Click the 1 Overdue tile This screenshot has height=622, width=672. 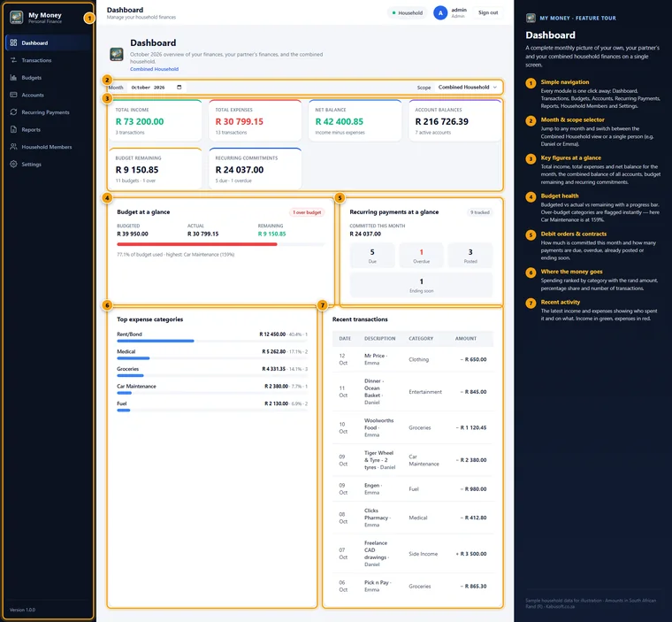421,255
